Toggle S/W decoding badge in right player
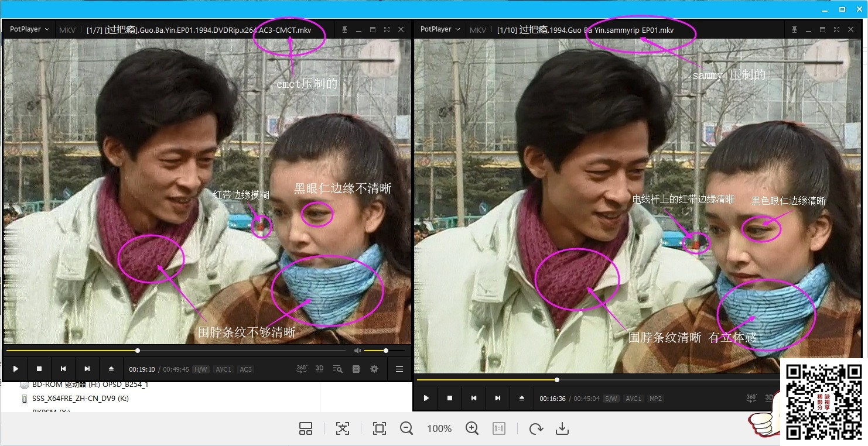This screenshot has height=446, width=868. click(611, 399)
